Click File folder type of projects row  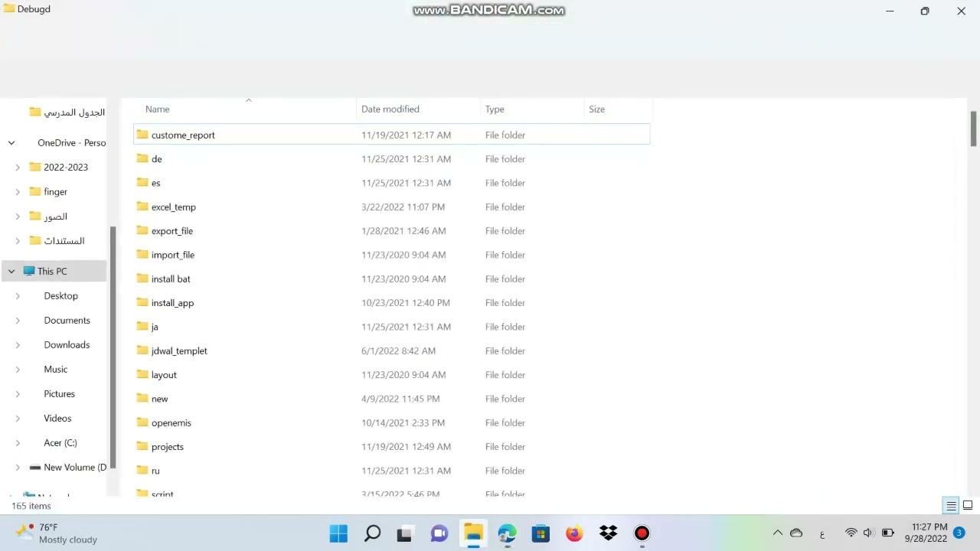click(505, 447)
